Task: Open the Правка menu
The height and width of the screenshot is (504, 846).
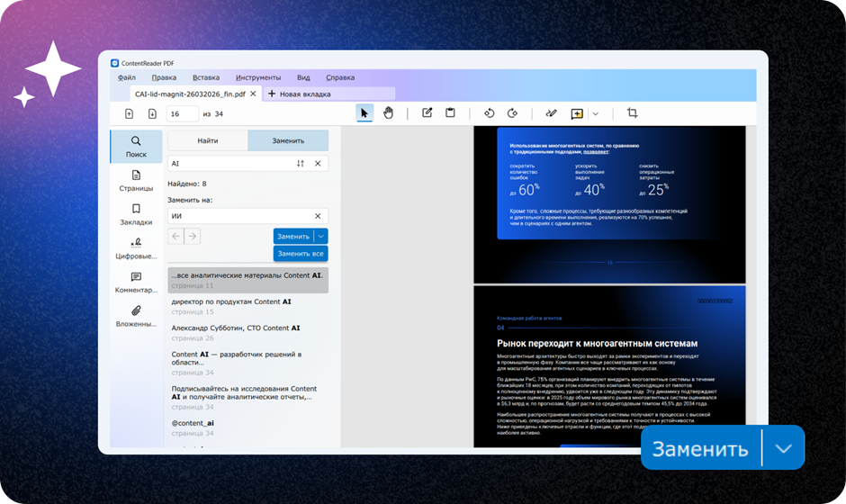Action: [x=164, y=77]
